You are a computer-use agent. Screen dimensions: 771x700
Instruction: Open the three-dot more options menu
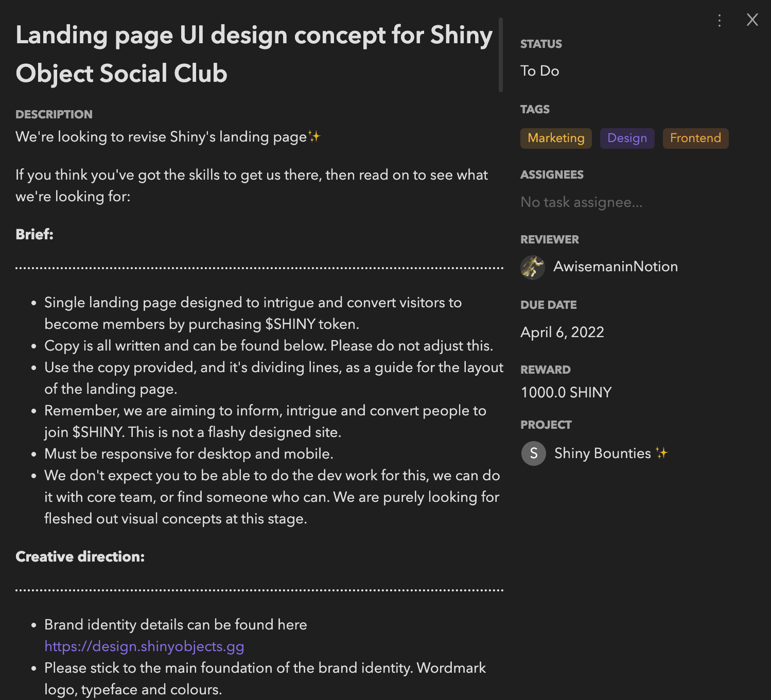click(x=720, y=21)
